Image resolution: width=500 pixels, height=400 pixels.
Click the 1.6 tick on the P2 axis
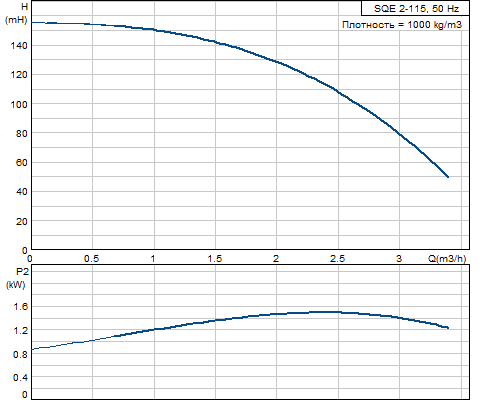tap(21, 307)
